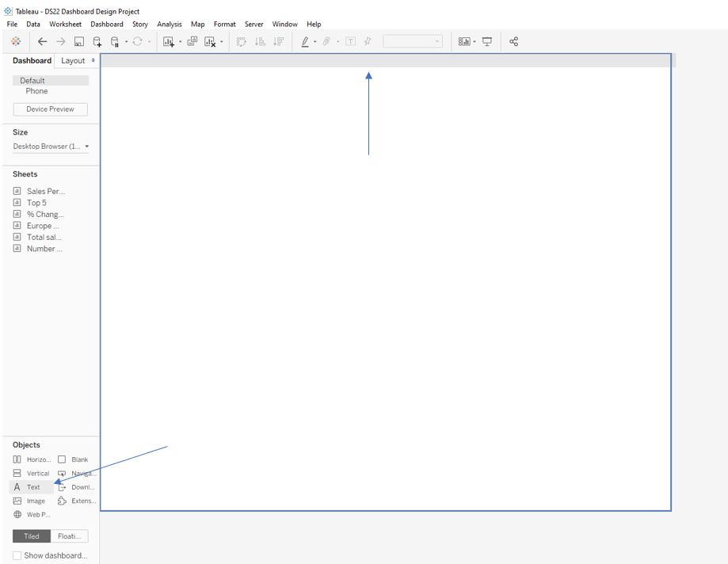Viewport: 728px width, 564px height.
Task: Click the Fix Axes pin icon
Action: [x=368, y=41]
